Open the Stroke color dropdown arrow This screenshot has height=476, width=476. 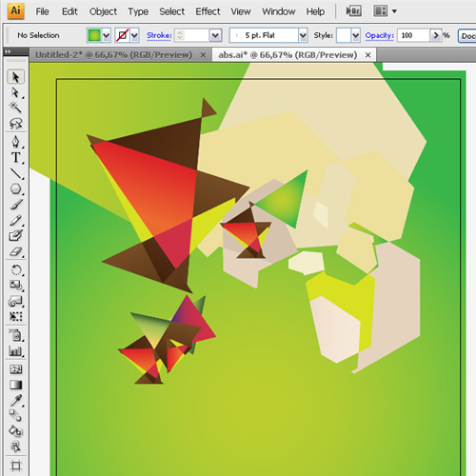(x=135, y=35)
